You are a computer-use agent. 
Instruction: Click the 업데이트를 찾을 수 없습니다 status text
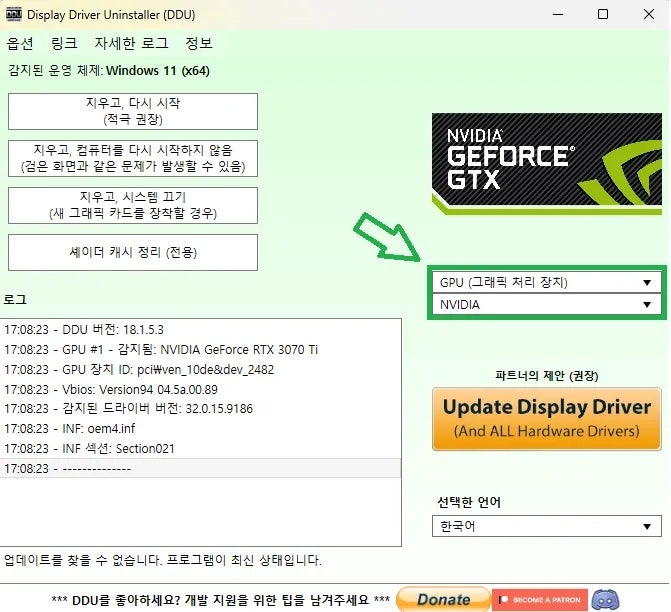pyautogui.click(x=163, y=560)
